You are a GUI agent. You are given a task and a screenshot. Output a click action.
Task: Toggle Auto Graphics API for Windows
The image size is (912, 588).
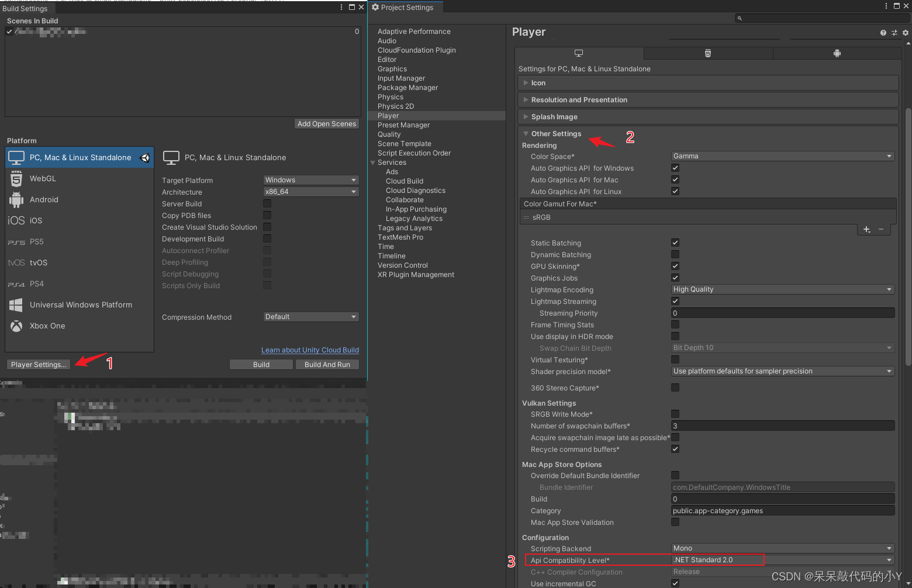pyautogui.click(x=675, y=168)
